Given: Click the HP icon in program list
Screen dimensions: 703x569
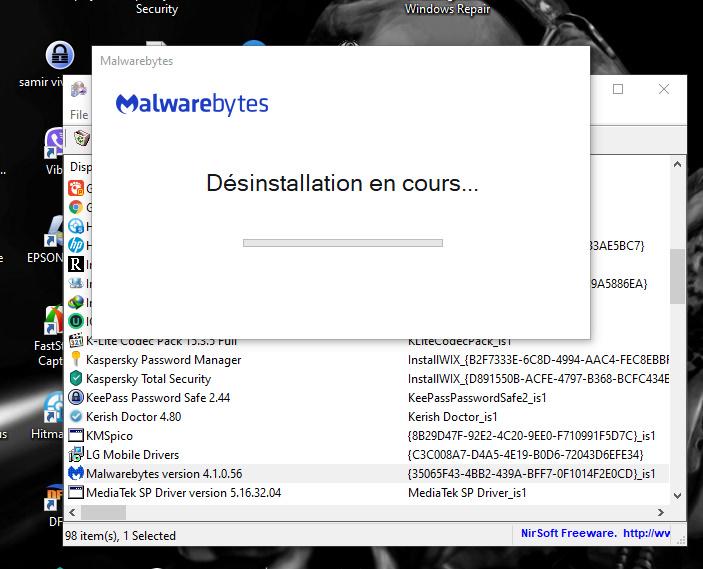Looking at the screenshot, I should [76, 245].
